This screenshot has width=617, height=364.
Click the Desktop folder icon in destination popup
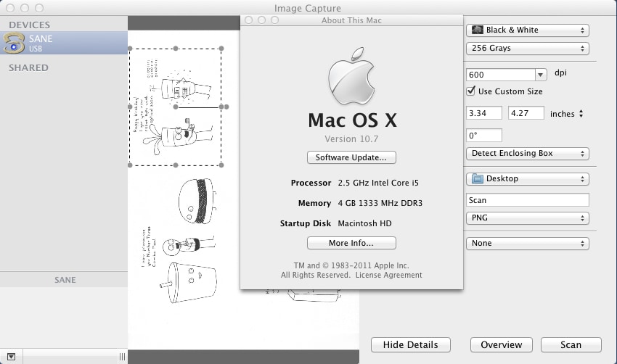coord(478,178)
